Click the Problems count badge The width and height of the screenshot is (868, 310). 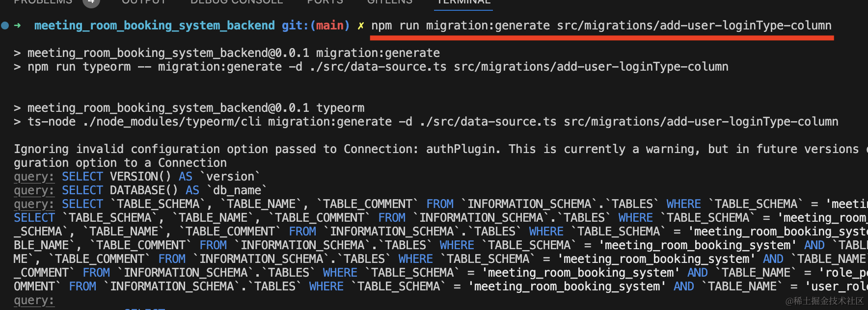91,2
